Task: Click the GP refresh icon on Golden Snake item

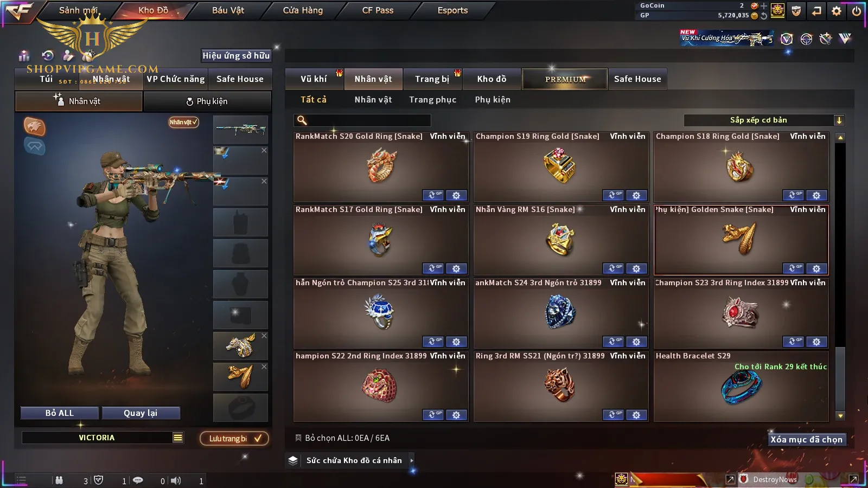Action: coord(793,268)
